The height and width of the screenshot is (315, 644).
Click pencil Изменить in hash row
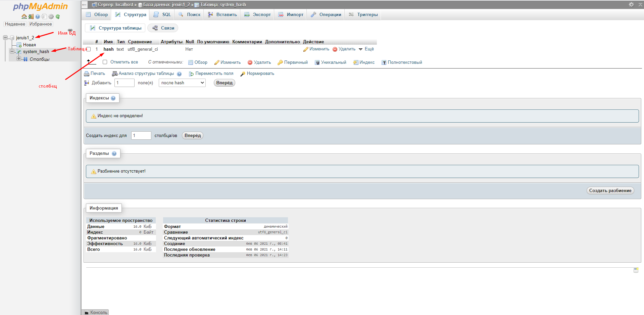coord(316,49)
